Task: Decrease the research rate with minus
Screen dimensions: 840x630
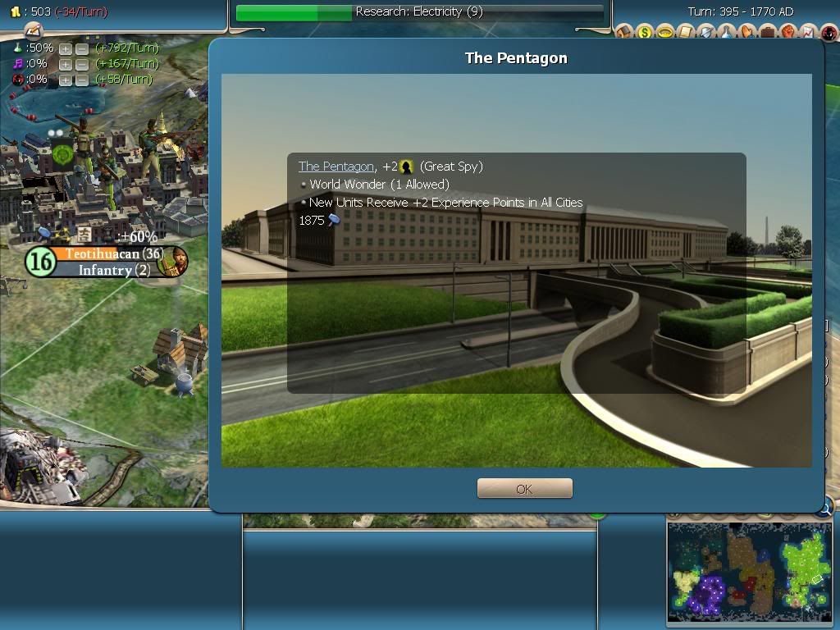Action: [x=81, y=49]
